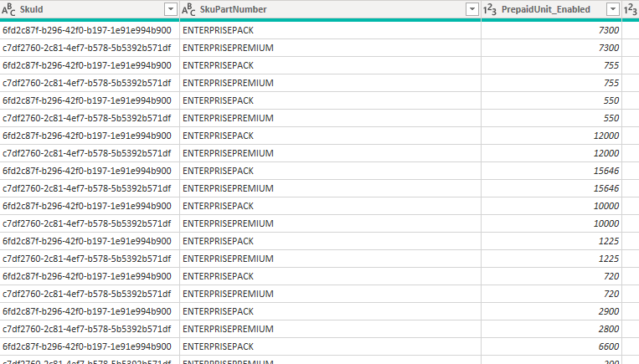Click the ABC data type icon of SkuPartNumber

click(x=188, y=9)
